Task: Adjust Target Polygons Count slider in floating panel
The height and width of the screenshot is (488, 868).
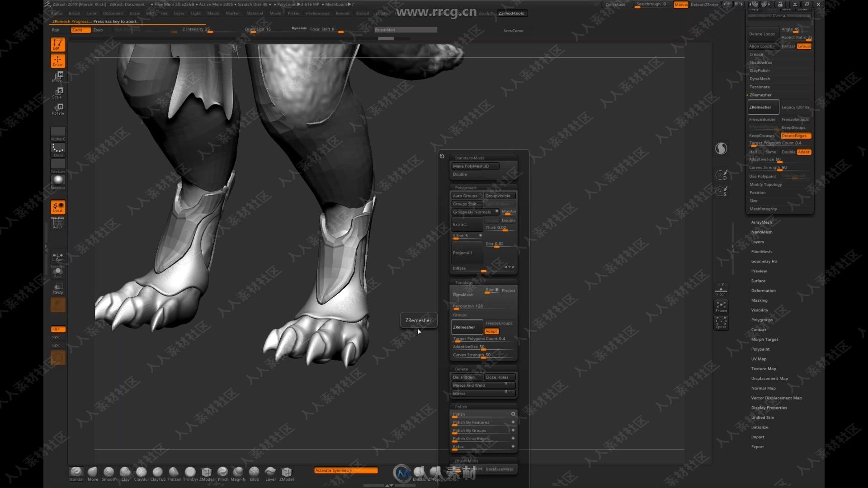Action: click(483, 339)
